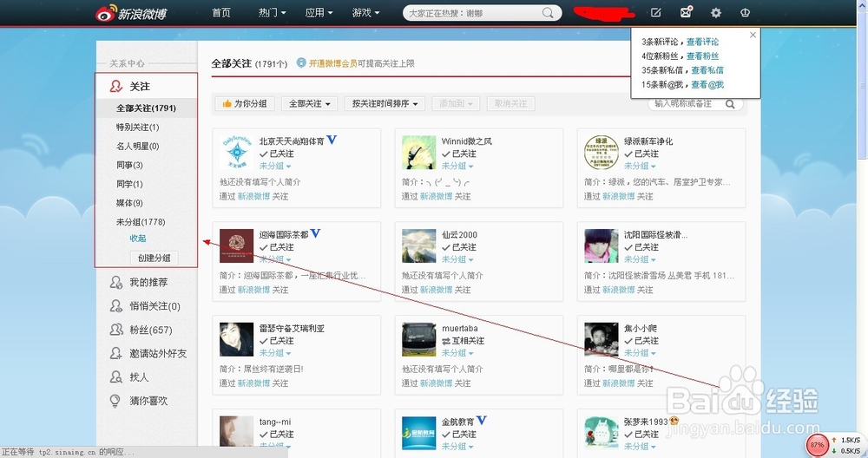The image size is (868, 458).
Task: Select 未分组(1778) group
Action: pos(141,222)
